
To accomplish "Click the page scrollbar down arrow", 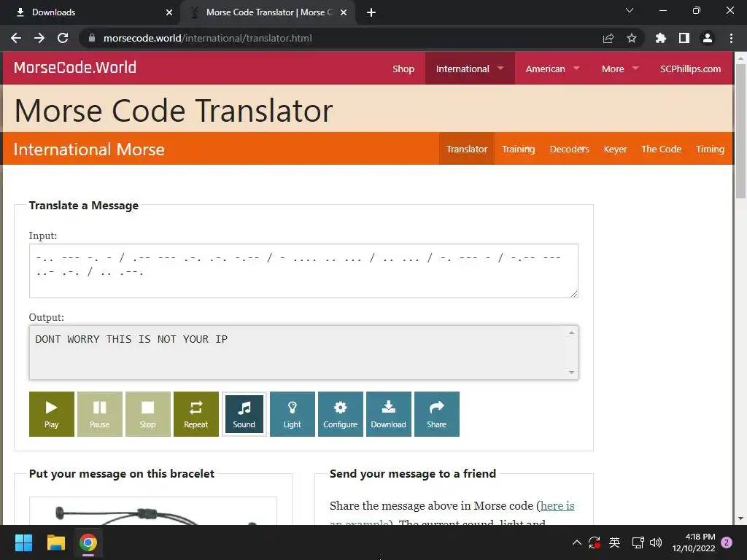I will tap(740, 518).
